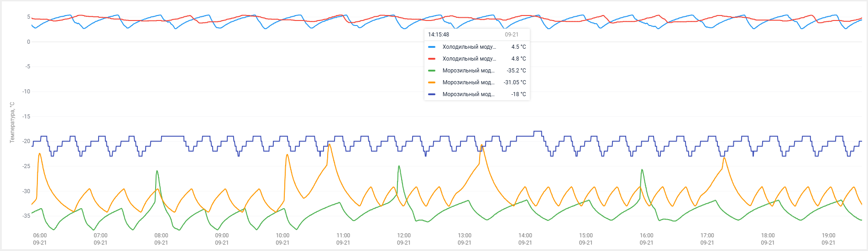Click the 14:15:48 timestamp in the tooltip header
868x251 pixels.
(x=439, y=35)
